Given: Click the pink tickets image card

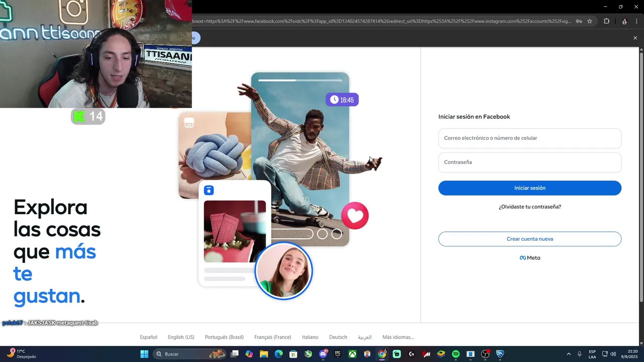Looking at the screenshot, I should pyautogui.click(x=234, y=231).
